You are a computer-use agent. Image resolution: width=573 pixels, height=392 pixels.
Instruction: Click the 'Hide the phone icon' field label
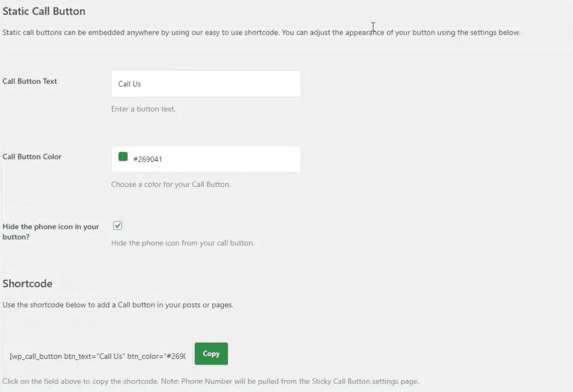pyautogui.click(x=51, y=231)
